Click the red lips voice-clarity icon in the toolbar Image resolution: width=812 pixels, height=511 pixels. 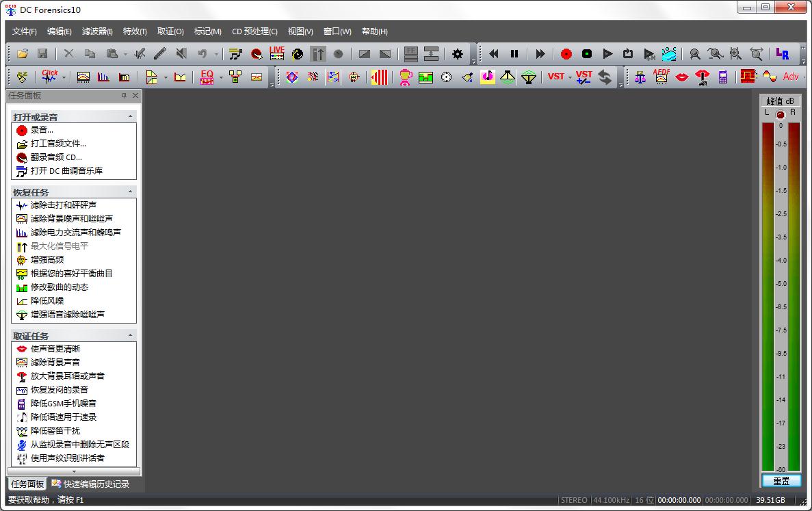[x=681, y=77]
